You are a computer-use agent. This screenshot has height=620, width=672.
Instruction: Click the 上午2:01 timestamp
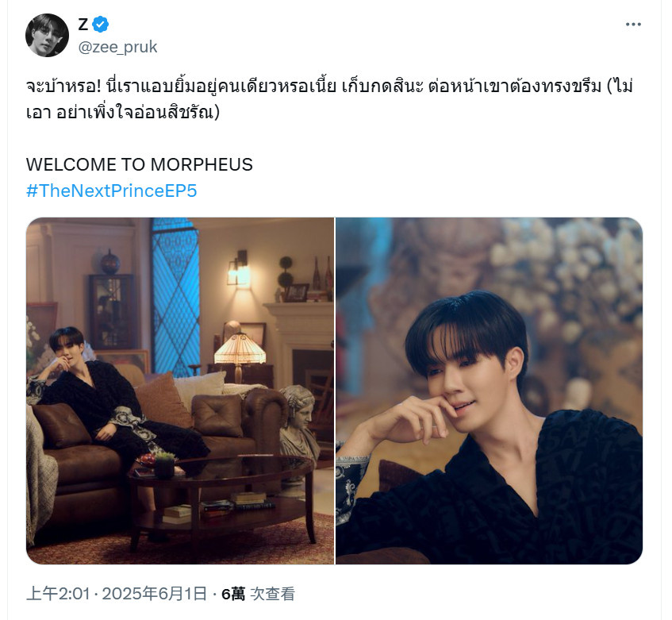click(x=58, y=594)
